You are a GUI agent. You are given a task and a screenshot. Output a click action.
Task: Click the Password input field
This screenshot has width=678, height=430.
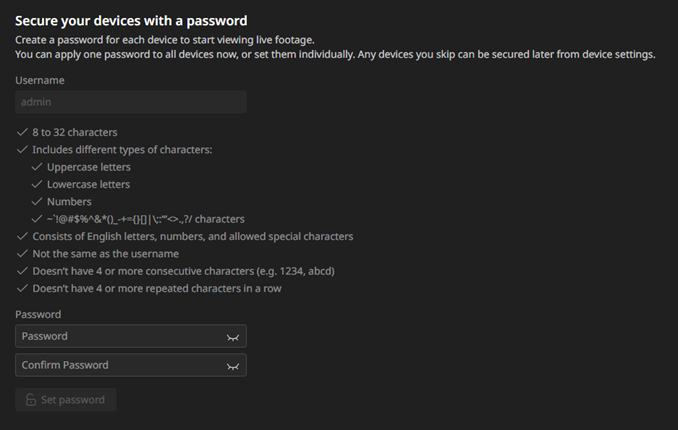(x=131, y=336)
